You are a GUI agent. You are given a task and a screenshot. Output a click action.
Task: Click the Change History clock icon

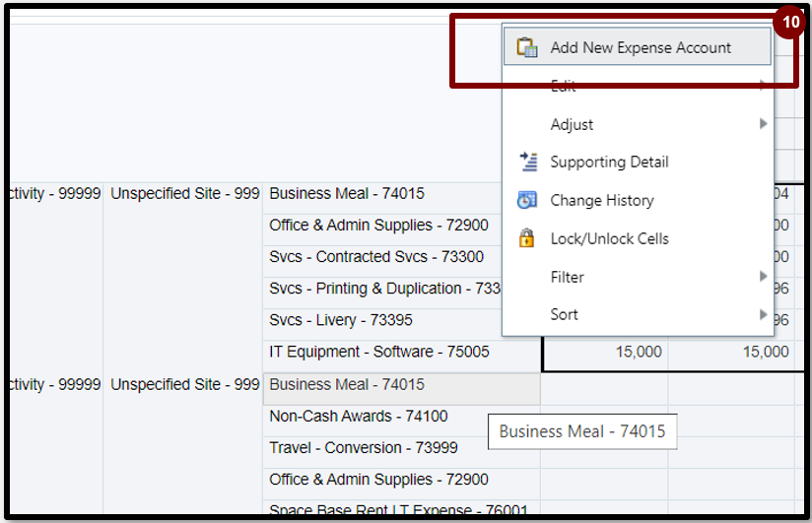[x=527, y=201]
